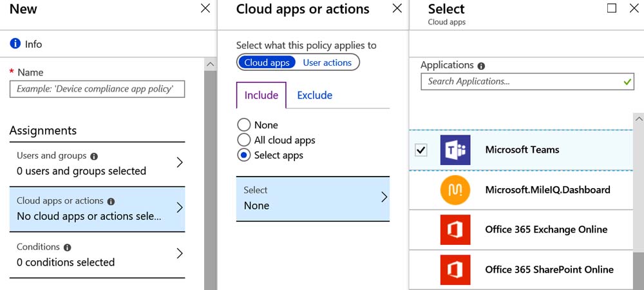Click the Microsoft.MileIQ.Dashboard orange icon
Screen dimensions: 644x290
pyautogui.click(x=455, y=189)
